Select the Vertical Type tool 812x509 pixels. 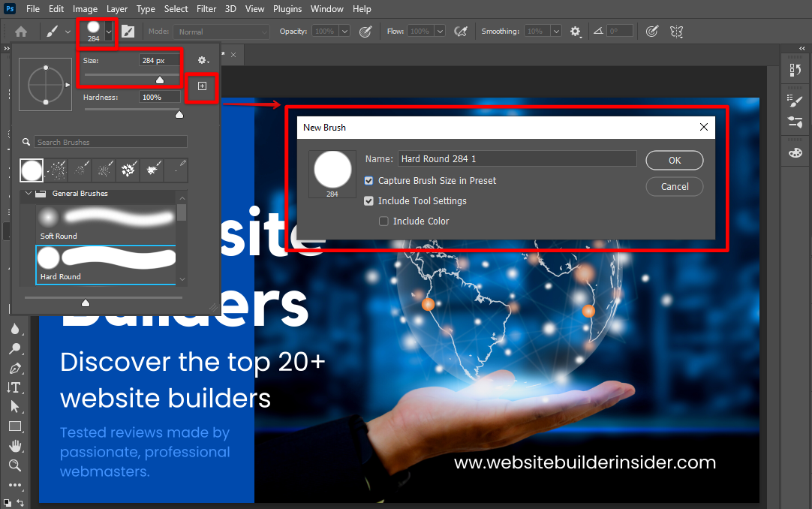14,387
